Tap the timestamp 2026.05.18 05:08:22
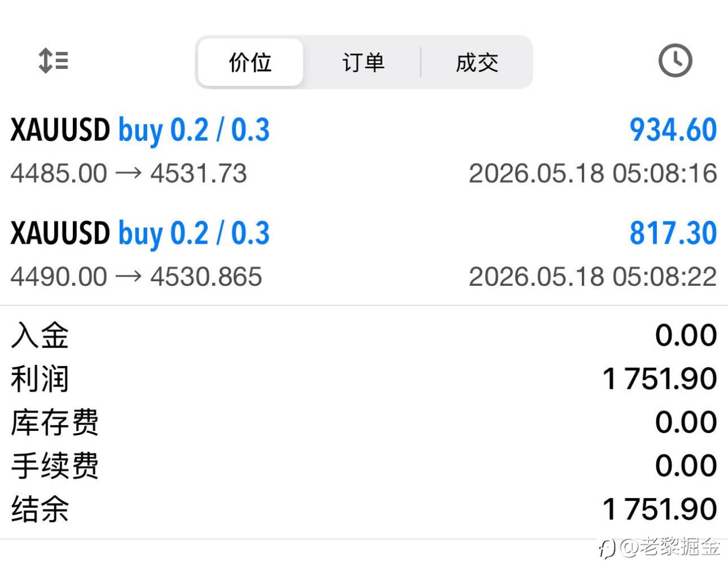 pos(593,277)
